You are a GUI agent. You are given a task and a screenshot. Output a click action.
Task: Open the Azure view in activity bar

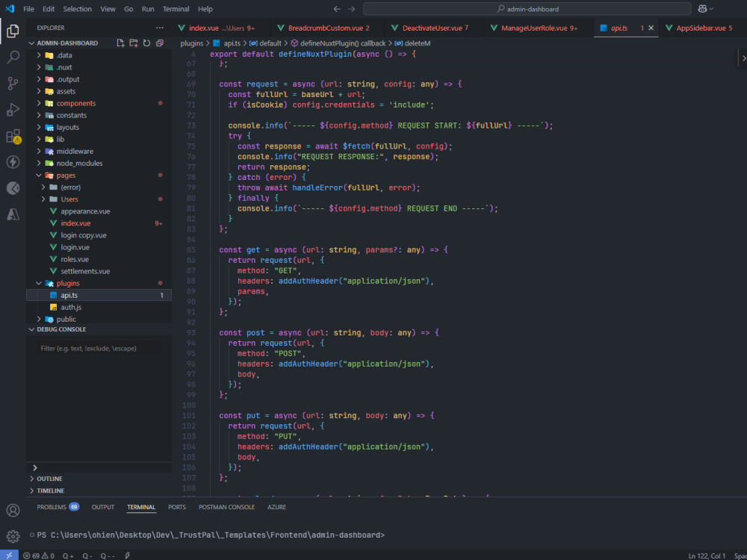[x=13, y=214]
